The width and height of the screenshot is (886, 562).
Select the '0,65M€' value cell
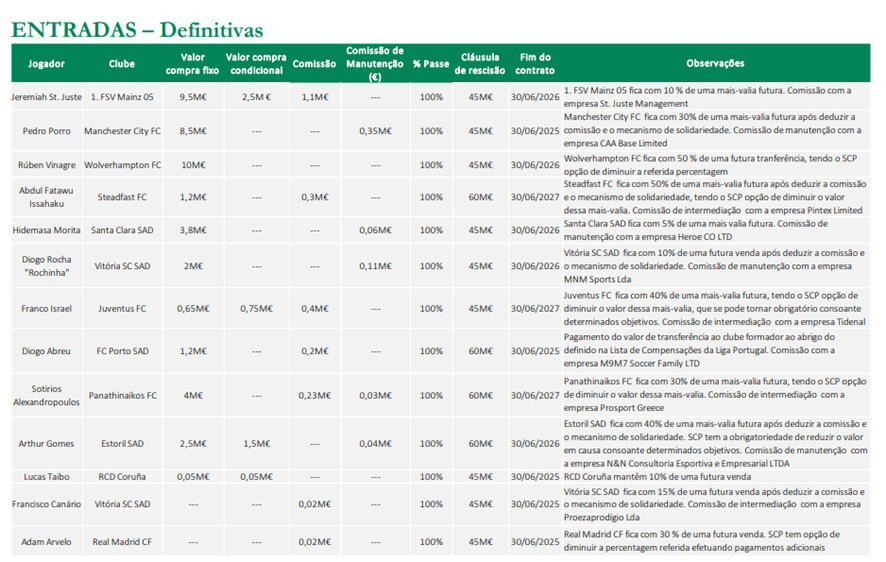193,309
